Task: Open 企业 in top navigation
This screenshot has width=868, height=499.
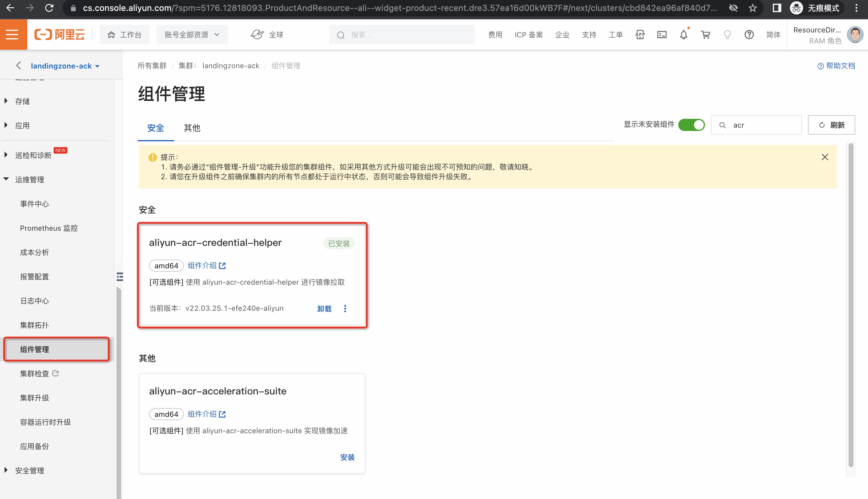Action: point(562,35)
